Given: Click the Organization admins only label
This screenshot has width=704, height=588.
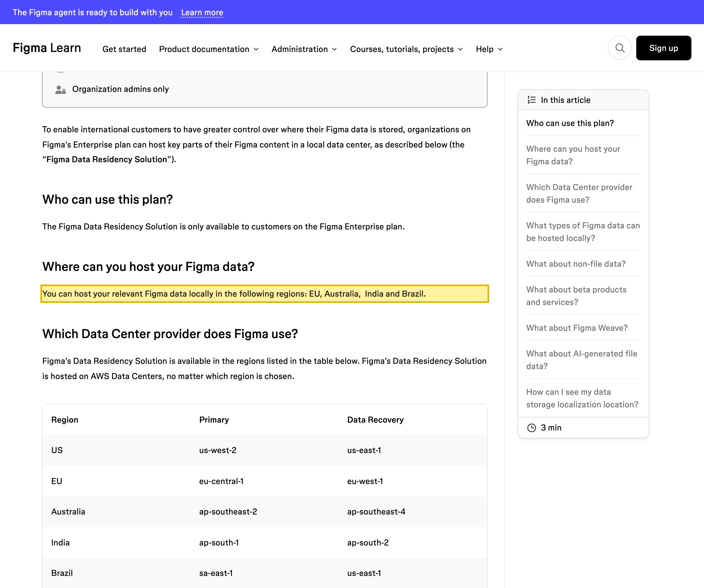Looking at the screenshot, I should click(x=120, y=89).
